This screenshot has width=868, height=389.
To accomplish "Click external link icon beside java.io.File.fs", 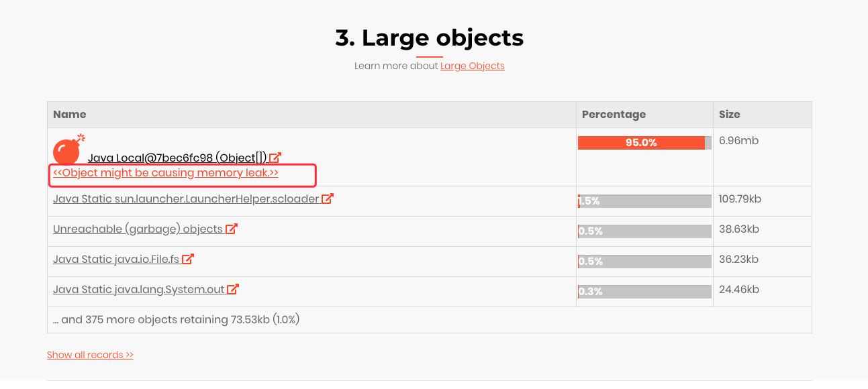I will [188, 259].
